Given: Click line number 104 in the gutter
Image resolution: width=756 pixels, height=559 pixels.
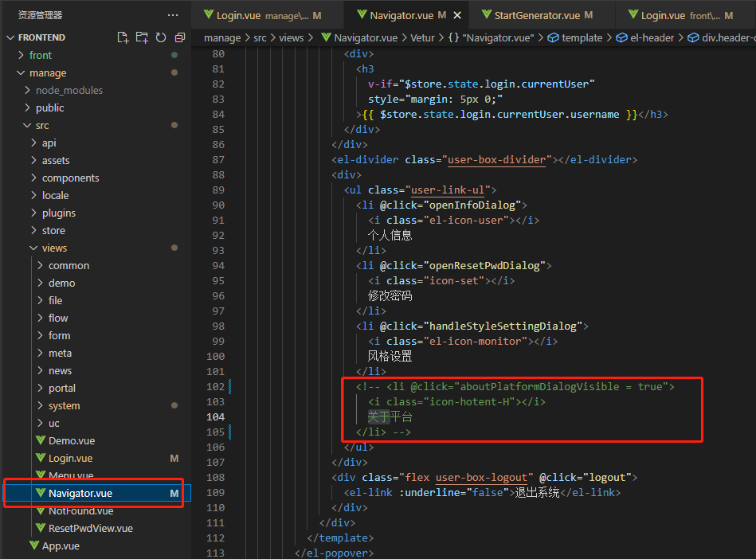Looking at the screenshot, I should click(215, 416).
